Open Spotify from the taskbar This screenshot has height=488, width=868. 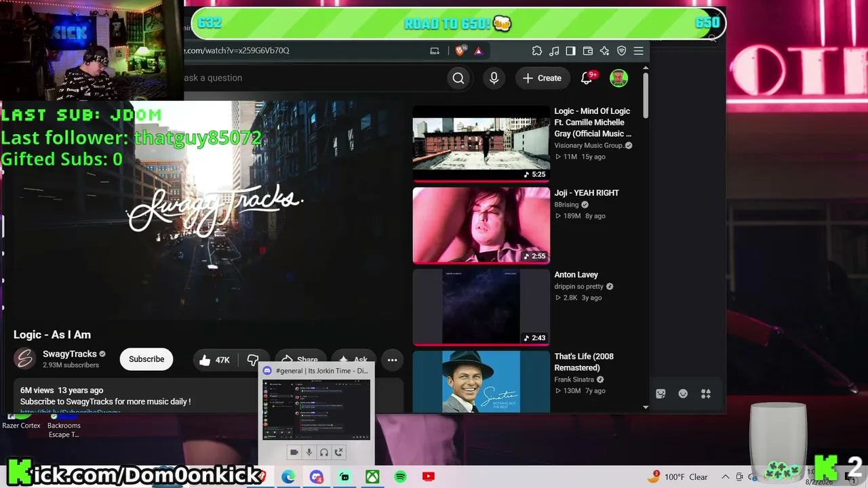click(x=400, y=477)
